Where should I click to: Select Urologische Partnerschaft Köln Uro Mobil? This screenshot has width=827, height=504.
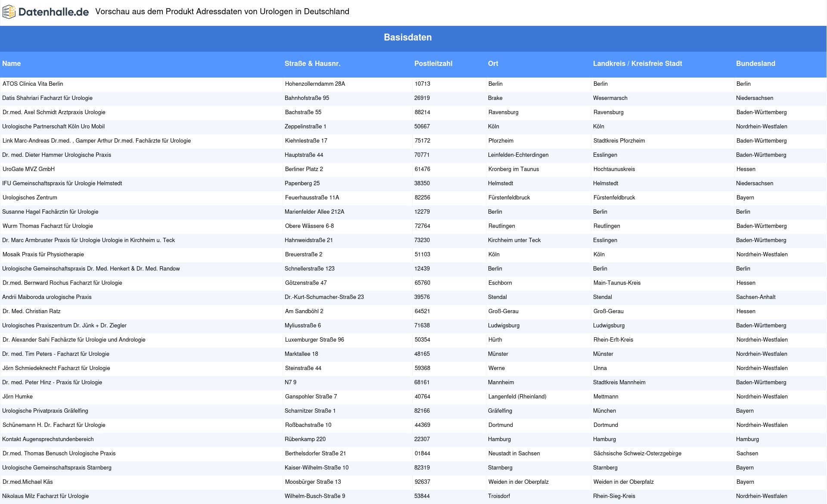(53, 126)
